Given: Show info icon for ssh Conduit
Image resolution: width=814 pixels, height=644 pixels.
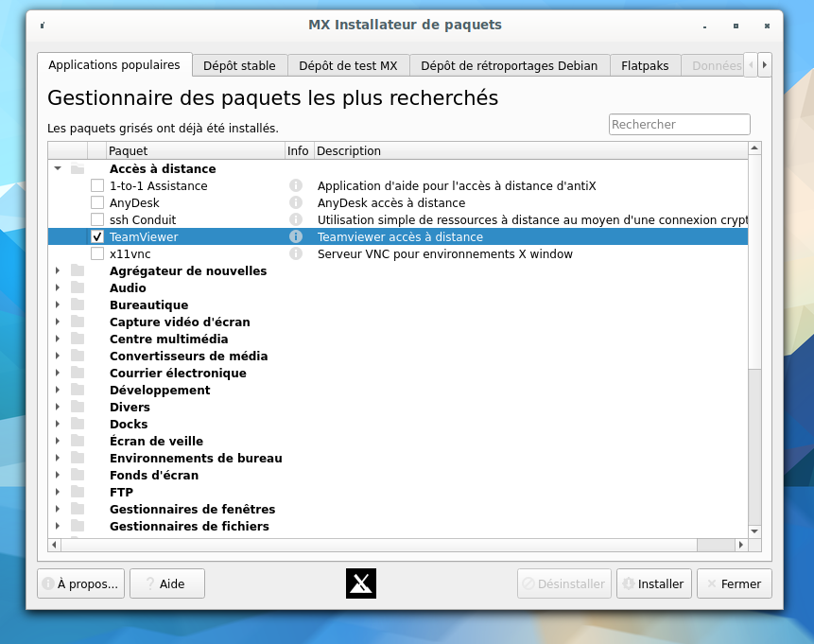Looking at the screenshot, I should [296, 220].
